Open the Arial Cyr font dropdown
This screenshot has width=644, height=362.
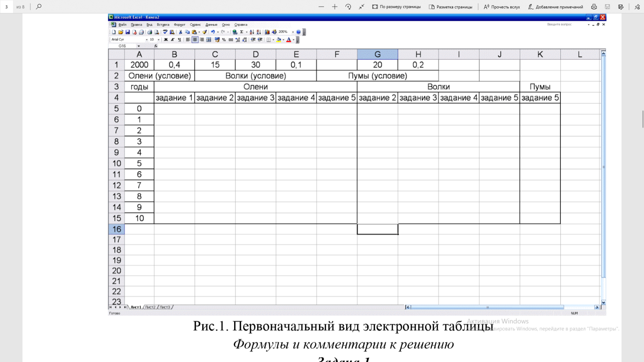(x=147, y=39)
